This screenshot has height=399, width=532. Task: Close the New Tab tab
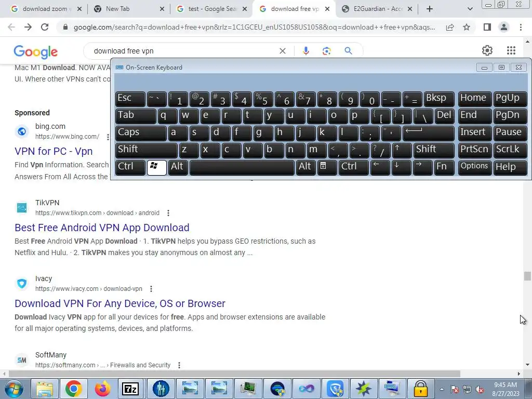click(x=162, y=9)
